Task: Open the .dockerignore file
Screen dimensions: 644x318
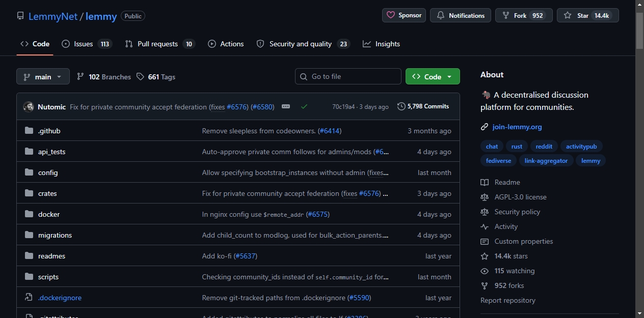Action: (60, 298)
